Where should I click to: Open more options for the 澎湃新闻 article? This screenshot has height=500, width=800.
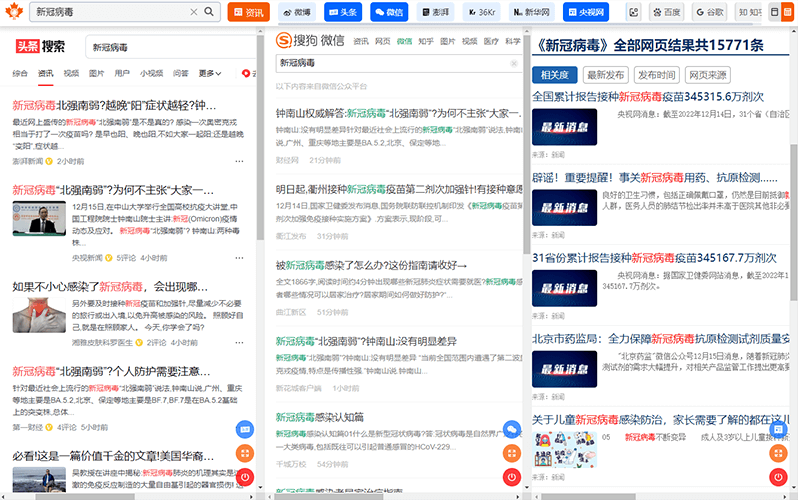tap(239, 161)
